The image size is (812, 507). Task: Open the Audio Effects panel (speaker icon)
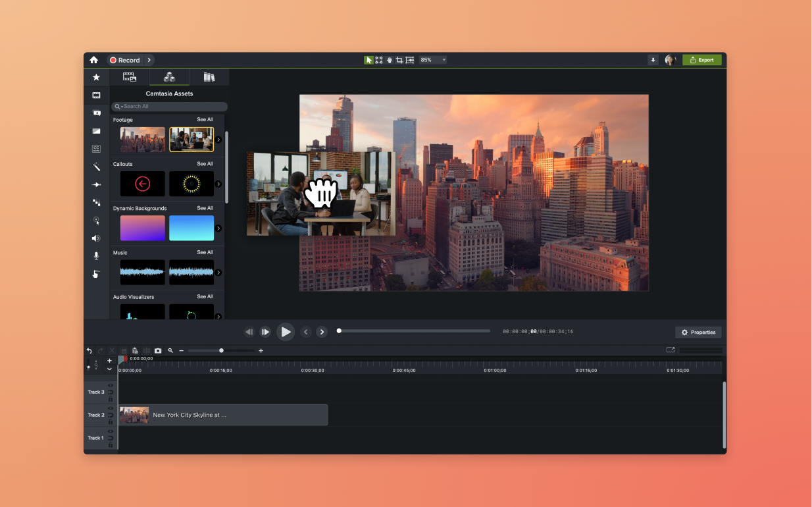pyautogui.click(x=96, y=238)
